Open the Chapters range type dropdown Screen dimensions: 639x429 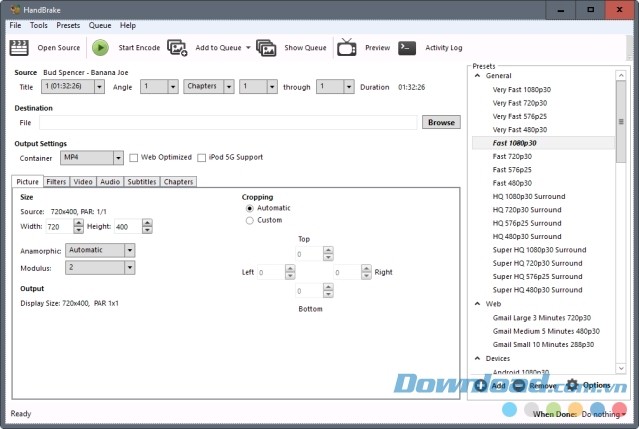pos(209,86)
